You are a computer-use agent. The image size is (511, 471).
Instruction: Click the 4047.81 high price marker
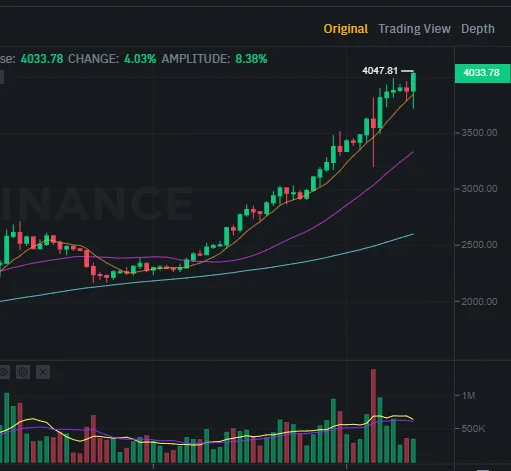click(380, 71)
